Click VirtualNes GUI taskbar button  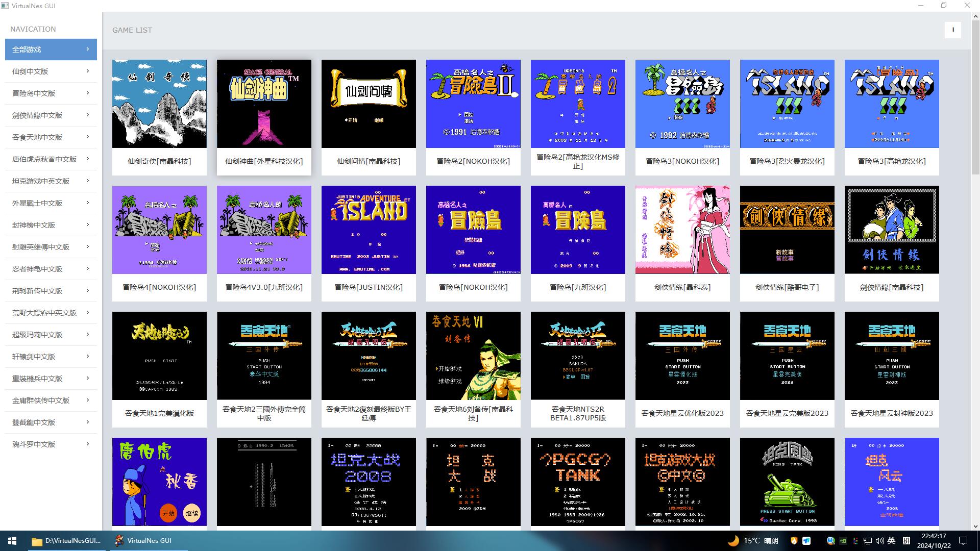(x=148, y=541)
